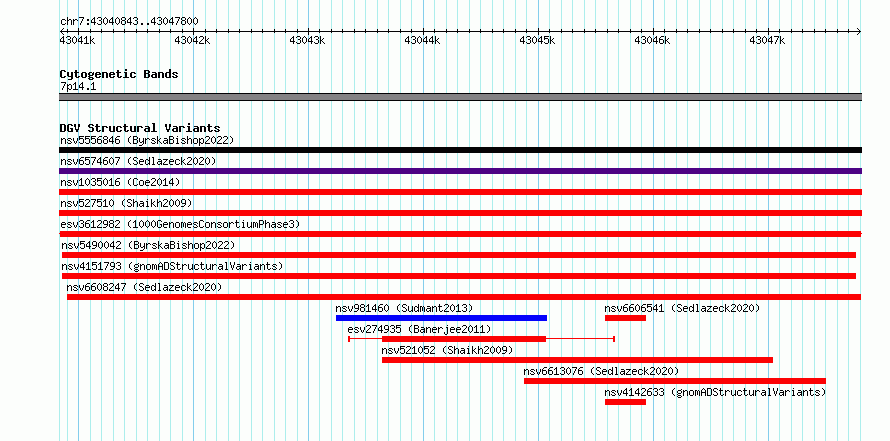Select the short red nsv4142633 bar
The image size is (890, 441).
(625, 402)
